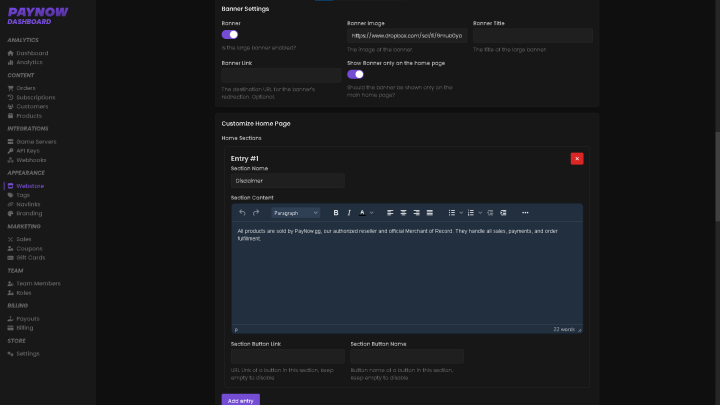Screen dimensions: 720x405
Task: Click the undo icon in editor toolbar
Action: click(242, 213)
